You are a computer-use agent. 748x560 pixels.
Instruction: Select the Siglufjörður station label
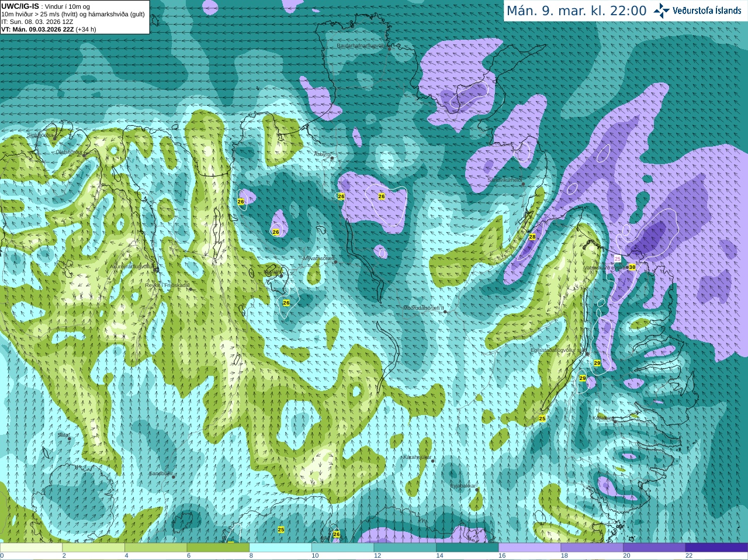pyautogui.click(x=40, y=135)
